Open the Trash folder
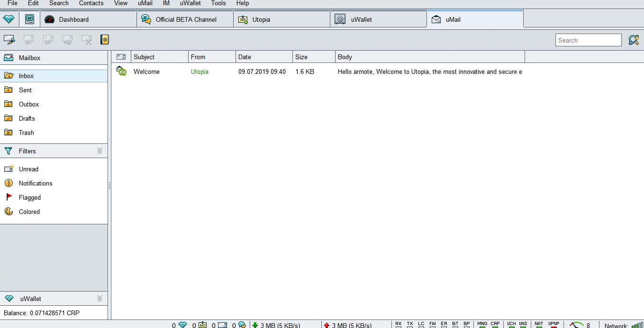 click(x=26, y=133)
